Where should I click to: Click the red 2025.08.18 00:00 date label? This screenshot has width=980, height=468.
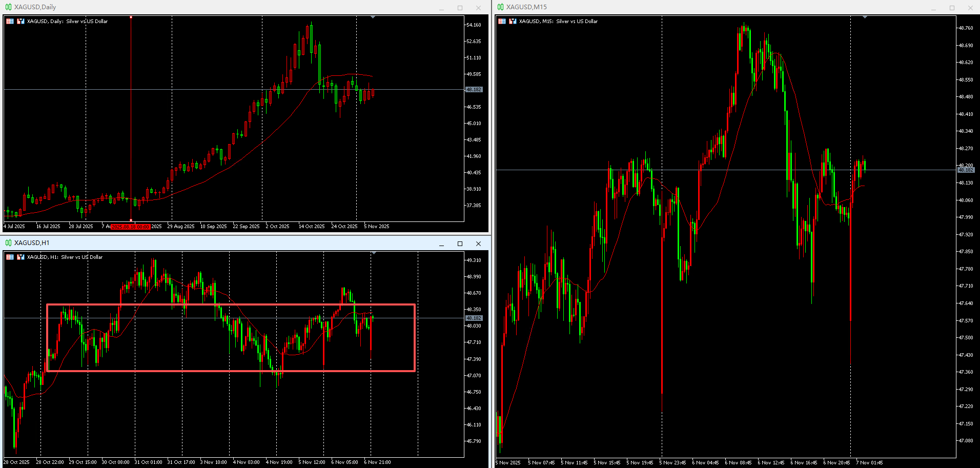(131, 227)
